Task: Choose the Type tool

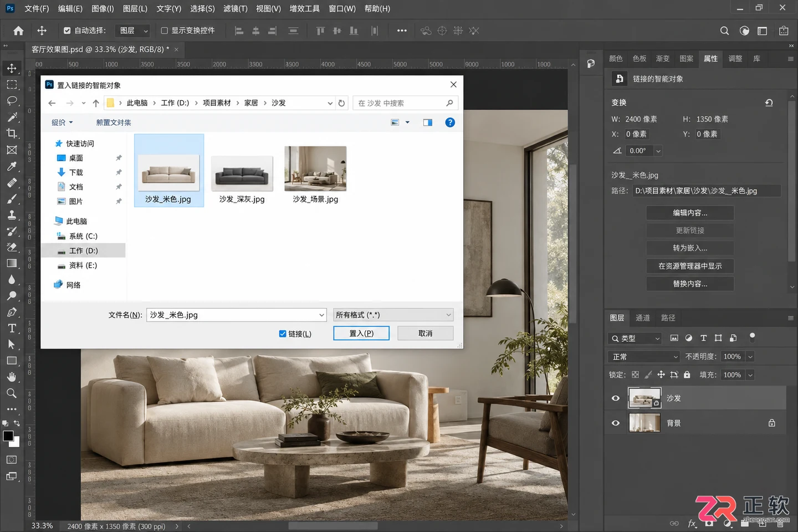Action: [x=12, y=328]
